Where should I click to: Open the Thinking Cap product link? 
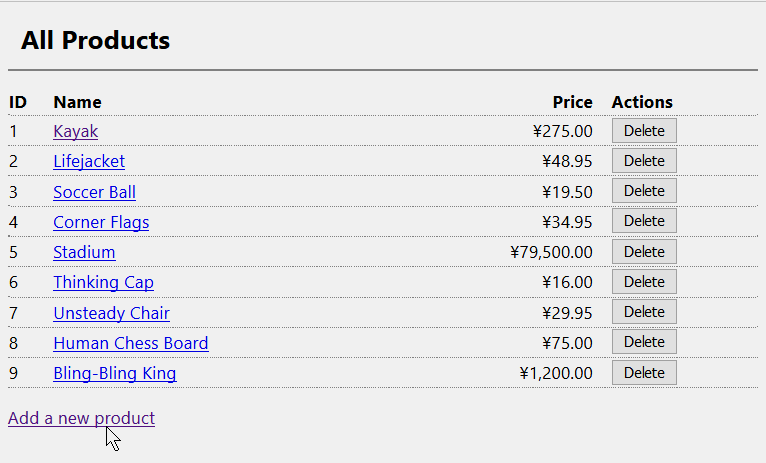[x=104, y=282]
